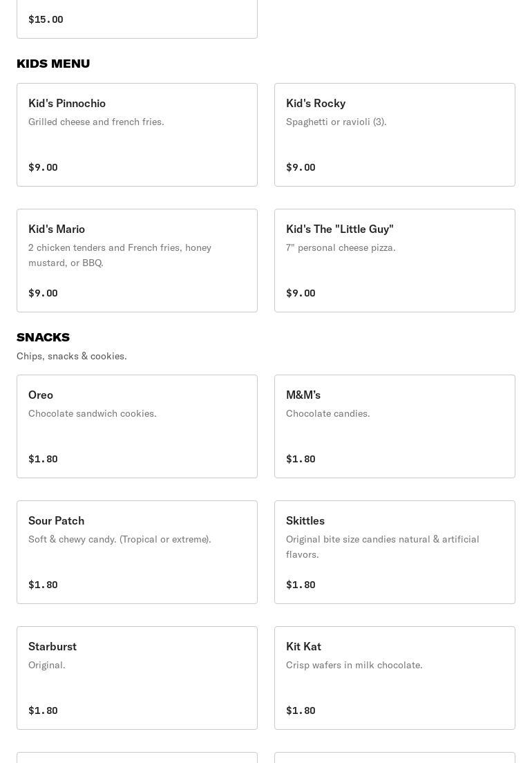Select the Kid's Rocky spaghetti item

click(x=395, y=135)
